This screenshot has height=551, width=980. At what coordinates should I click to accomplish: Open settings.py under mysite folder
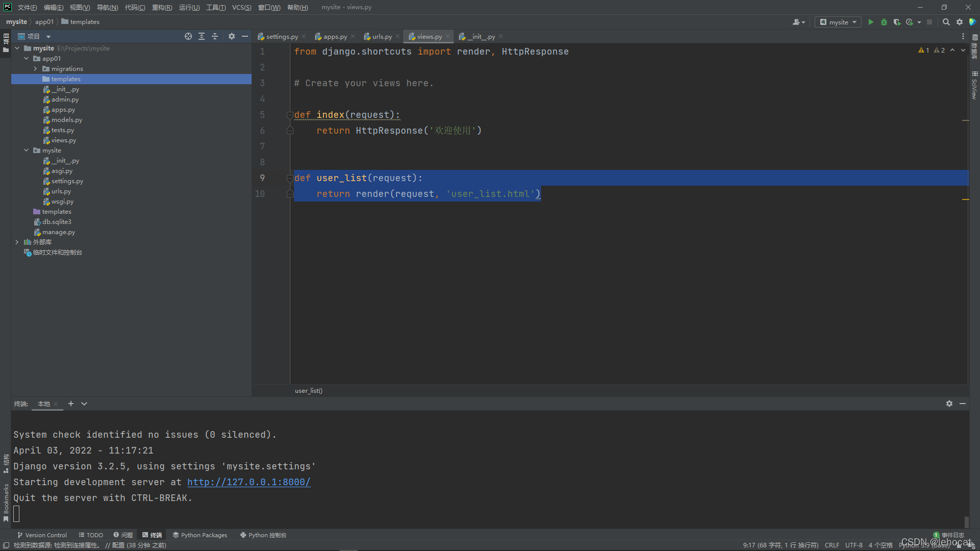[x=67, y=181]
